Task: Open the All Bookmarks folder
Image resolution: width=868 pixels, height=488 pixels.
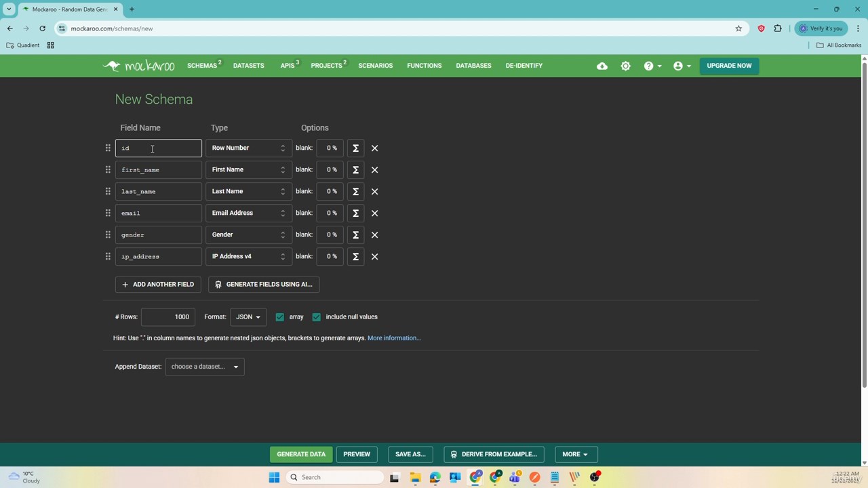Action: [839, 45]
